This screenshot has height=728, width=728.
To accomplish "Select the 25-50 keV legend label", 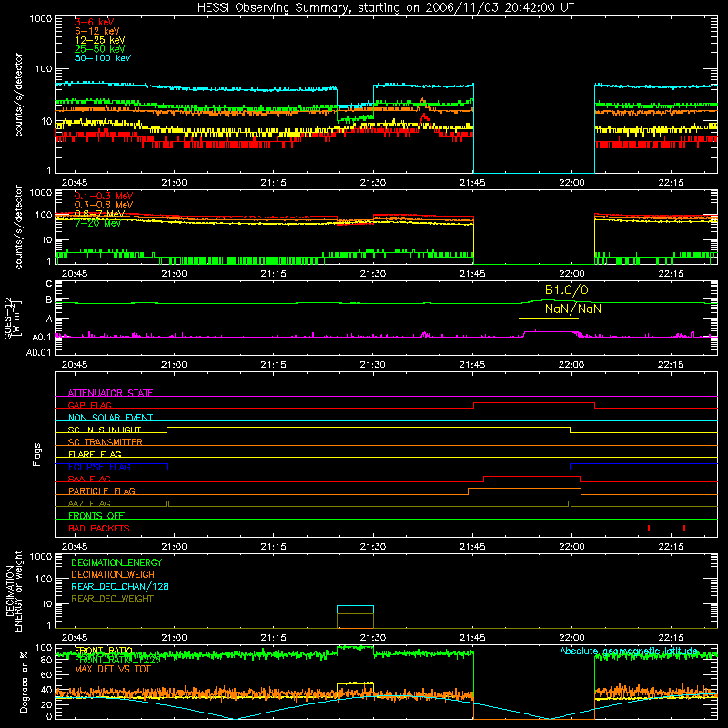I will [x=99, y=49].
